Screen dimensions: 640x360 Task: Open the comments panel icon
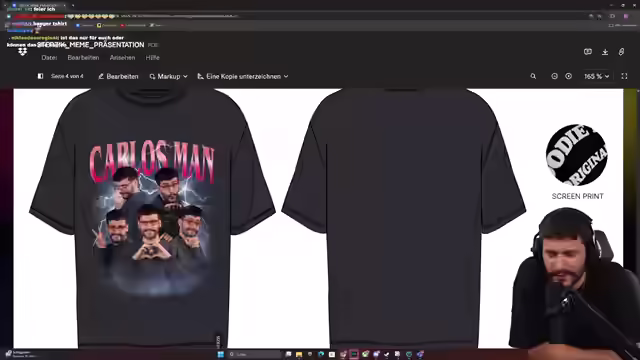(588, 52)
